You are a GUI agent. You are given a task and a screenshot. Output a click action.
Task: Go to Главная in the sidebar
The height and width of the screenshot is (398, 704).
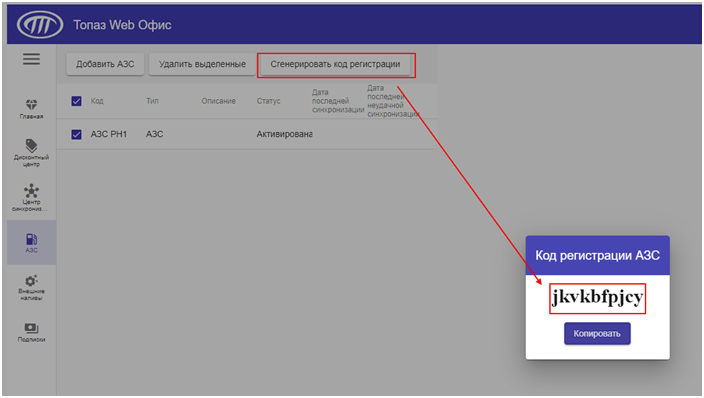coord(31,109)
